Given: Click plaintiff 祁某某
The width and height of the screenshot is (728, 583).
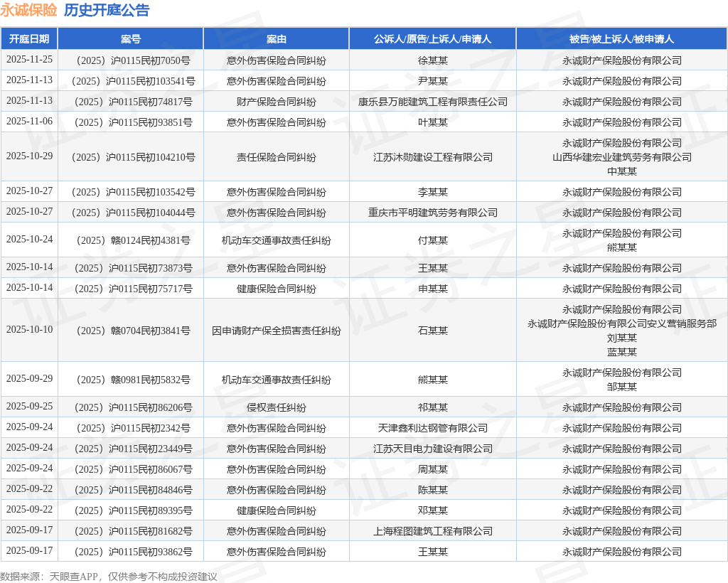Looking at the screenshot, I should tap(433, 407).
